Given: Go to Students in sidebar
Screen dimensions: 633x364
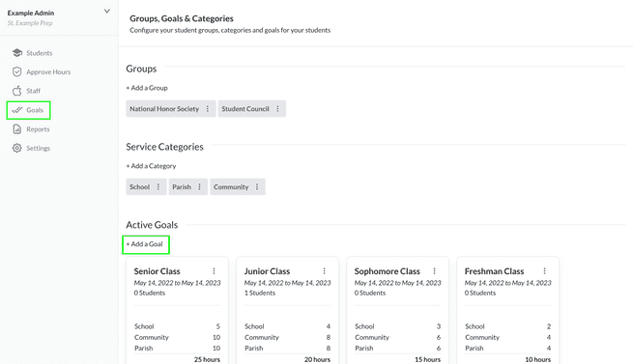Looking at the screenshot, I should (40, 53).
